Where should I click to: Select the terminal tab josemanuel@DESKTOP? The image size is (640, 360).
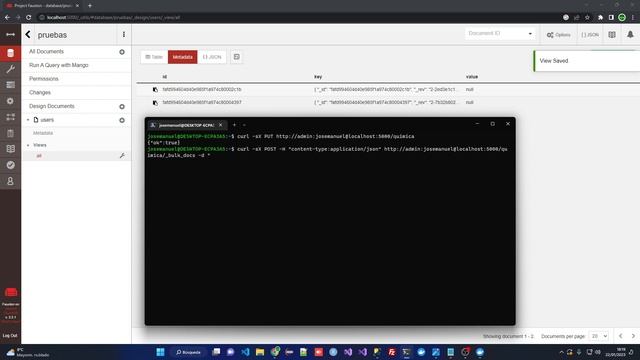click(187, 125)
